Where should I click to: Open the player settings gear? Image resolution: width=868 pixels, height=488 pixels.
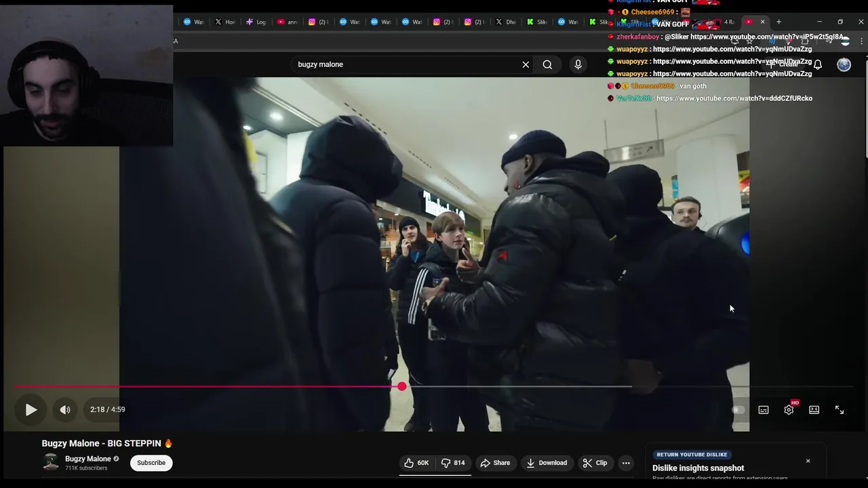click(x=789, y=409)
